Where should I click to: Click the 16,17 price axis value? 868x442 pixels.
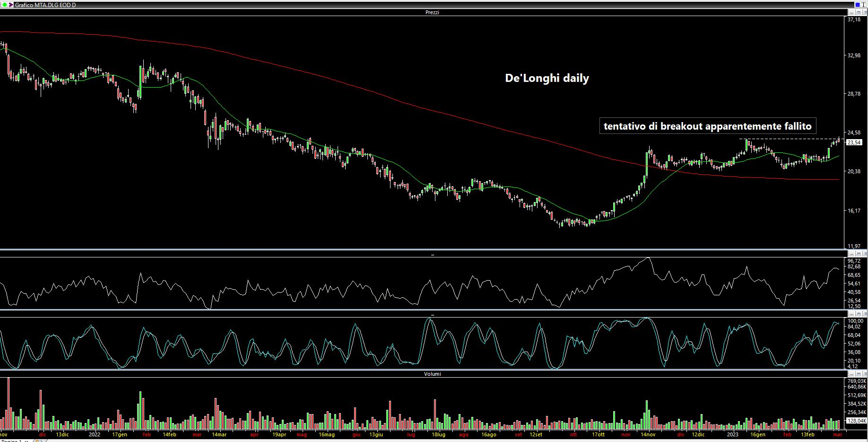tap(854, 211)
